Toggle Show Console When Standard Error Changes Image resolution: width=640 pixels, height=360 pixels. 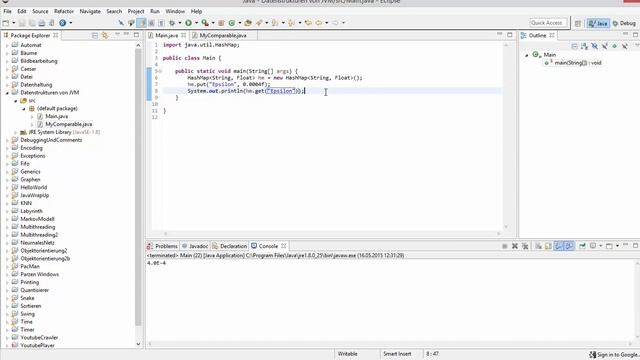pos(569,246)
